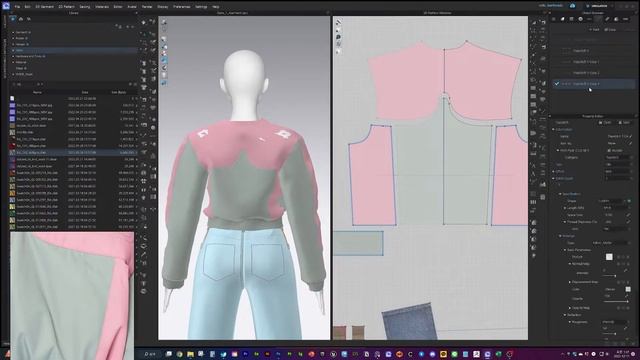Toggle checkmark on Topstitch 1 Copy 3

pyautogui.click(x=557, y=84)
